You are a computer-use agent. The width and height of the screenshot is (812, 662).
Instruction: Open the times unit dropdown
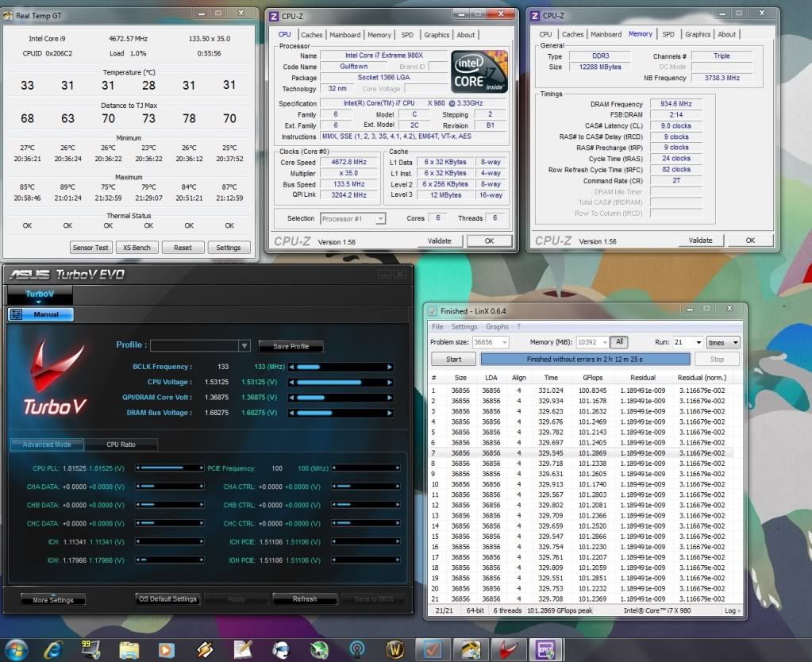[x=735, y=342]
